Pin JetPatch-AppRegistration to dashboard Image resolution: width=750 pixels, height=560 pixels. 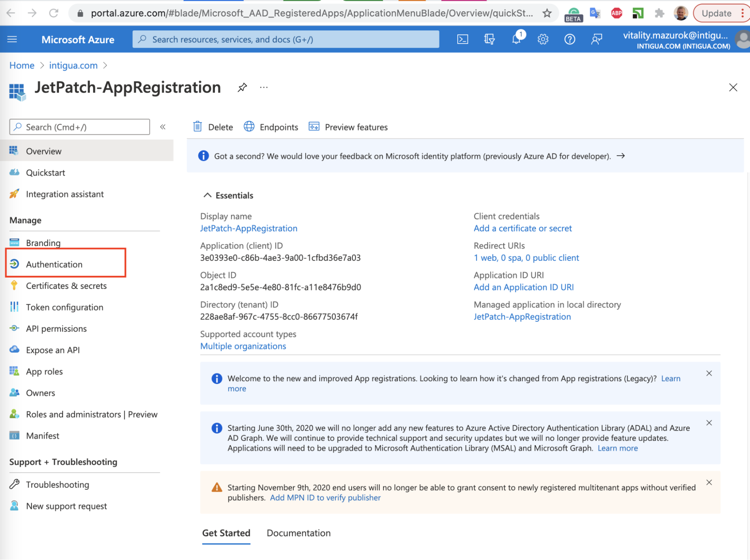coord(242,87)
